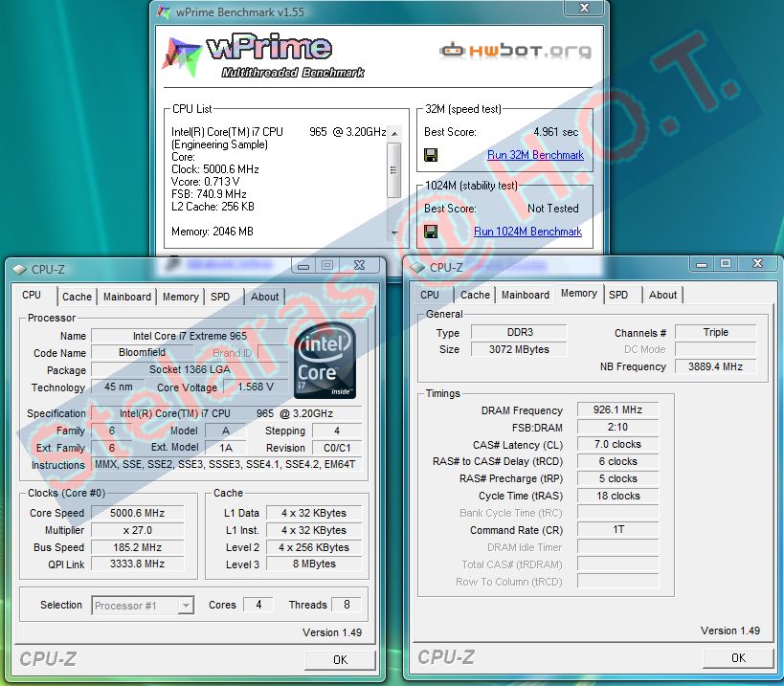Click the Multiplier value 'x 27.0'
The height and width of the screenshot is (686, 784).
[138, 530]
